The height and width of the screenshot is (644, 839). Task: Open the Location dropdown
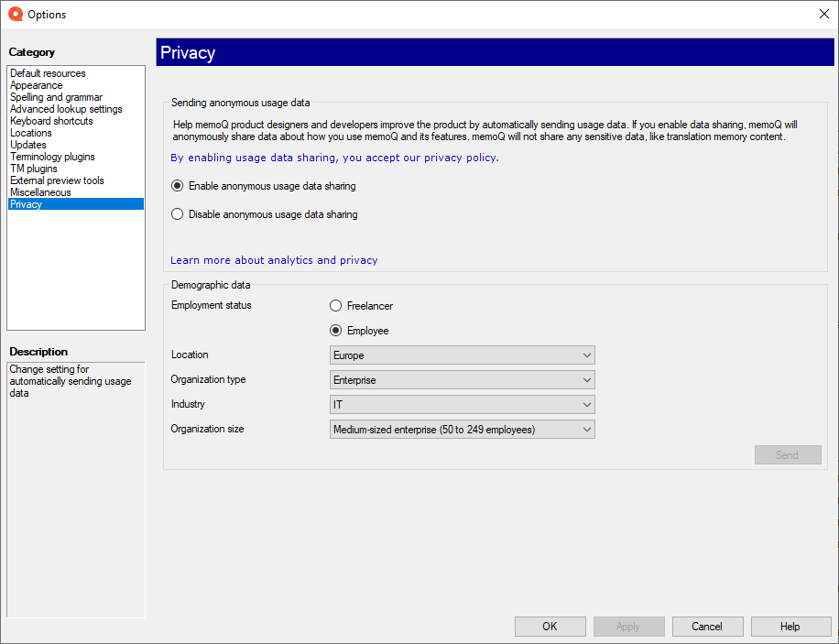click(x=462, y=355)
